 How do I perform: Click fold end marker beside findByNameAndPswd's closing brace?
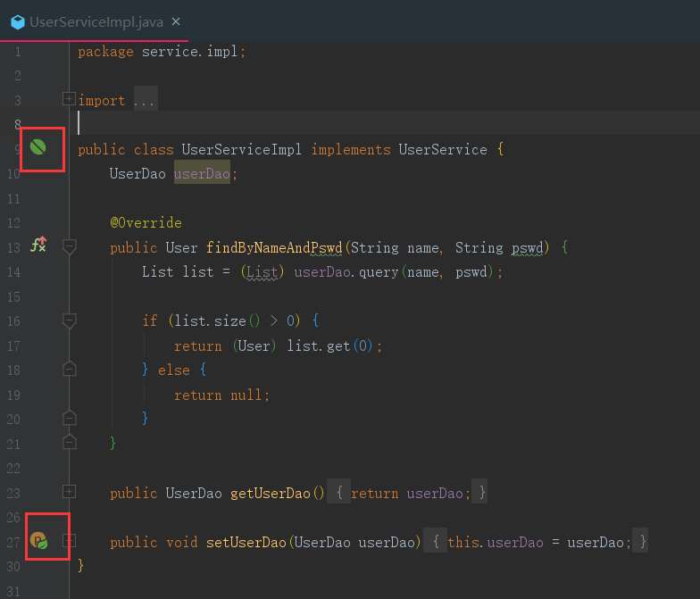[70, 442]
